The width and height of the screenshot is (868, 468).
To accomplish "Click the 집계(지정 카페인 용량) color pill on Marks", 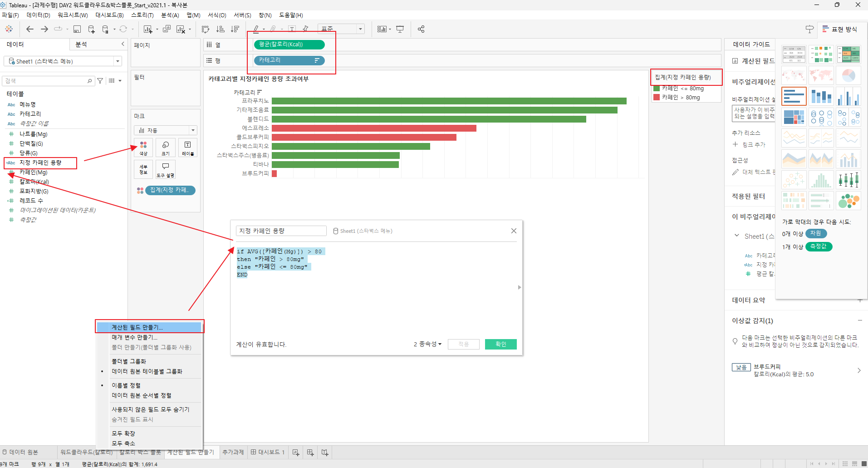I will [170, 190].
